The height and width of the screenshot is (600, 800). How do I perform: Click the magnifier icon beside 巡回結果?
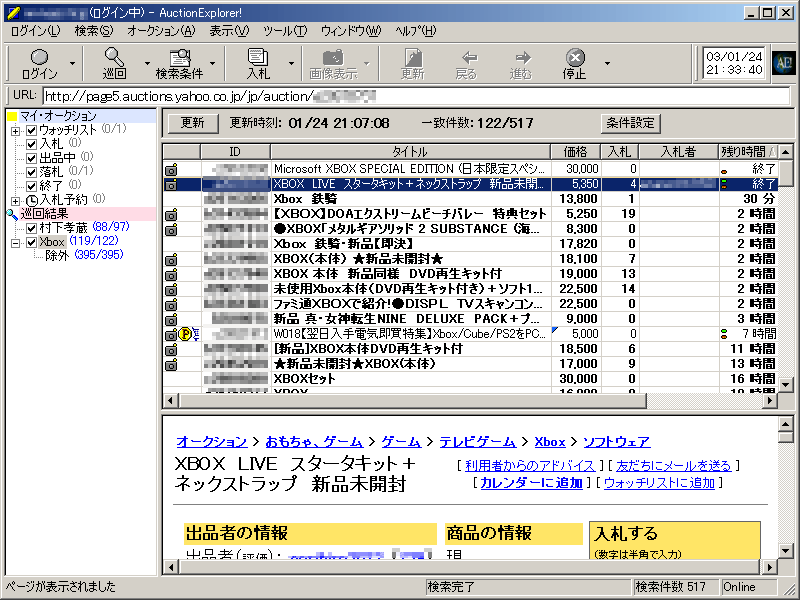click(x=12, y=214)
